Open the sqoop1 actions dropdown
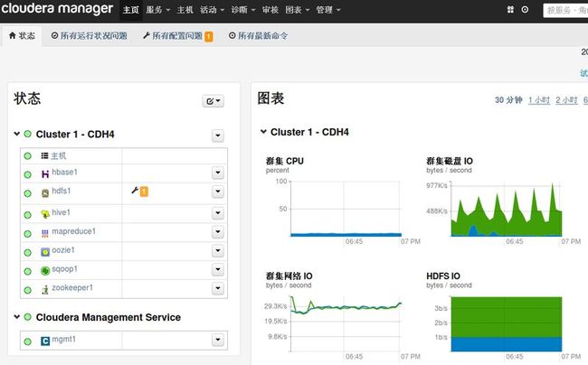Viewport: 588px width, 365px height. tap(218, 269)
